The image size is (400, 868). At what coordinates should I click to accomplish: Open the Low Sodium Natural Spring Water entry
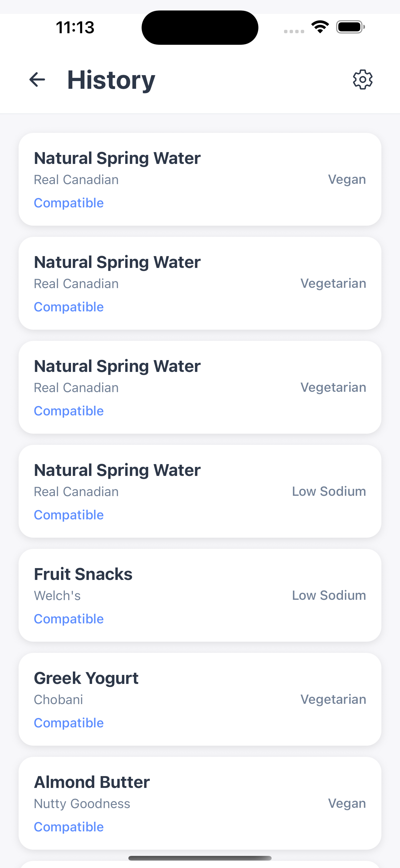point(200,491)
